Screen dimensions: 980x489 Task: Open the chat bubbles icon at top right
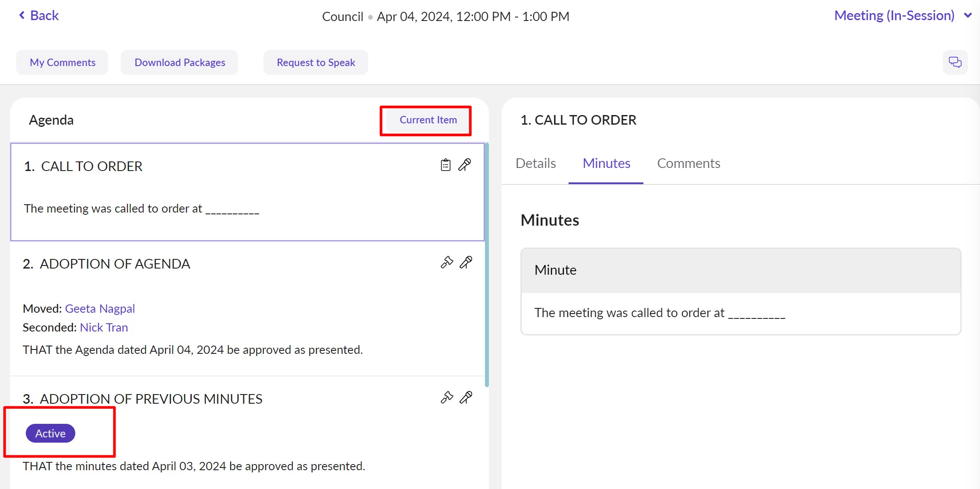click(955, 62)
